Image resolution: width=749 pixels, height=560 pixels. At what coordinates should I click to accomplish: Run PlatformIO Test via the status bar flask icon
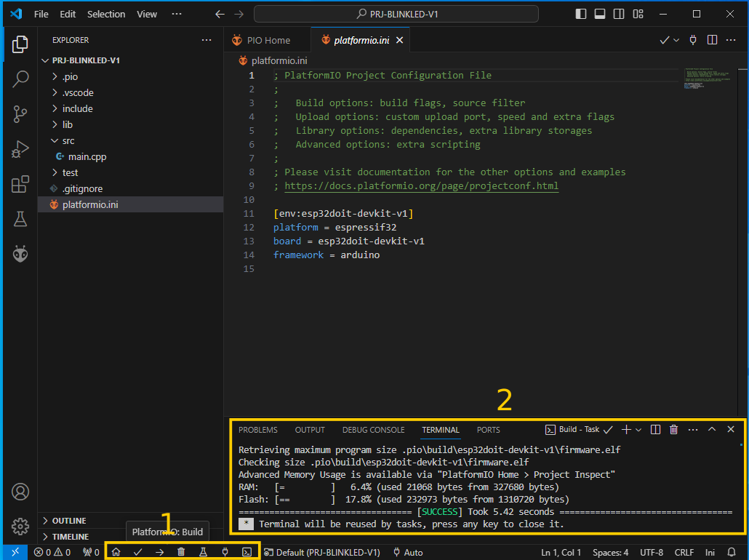[203, 552]
